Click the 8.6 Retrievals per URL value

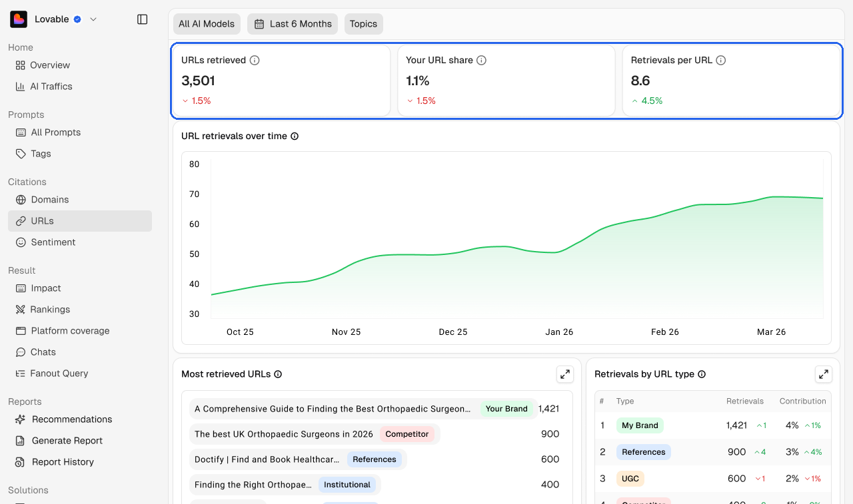click(640, 81)
